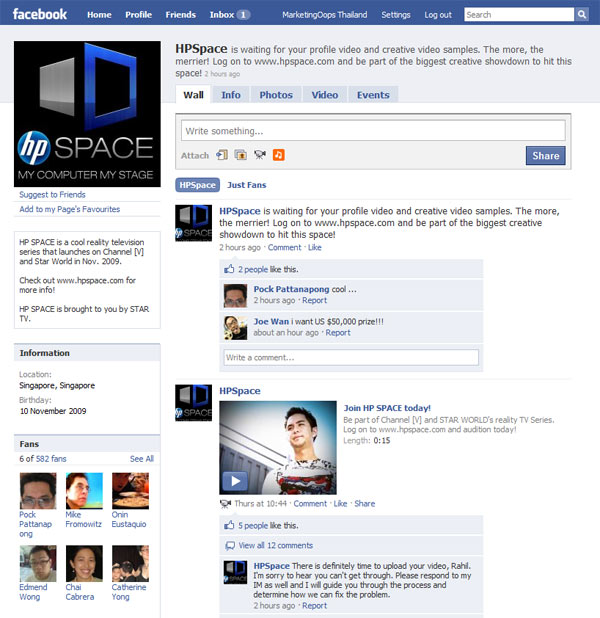Like the 2 hours ago HPSpace post
Viewport: 600px width, 618px height.
tap(315, 248)
